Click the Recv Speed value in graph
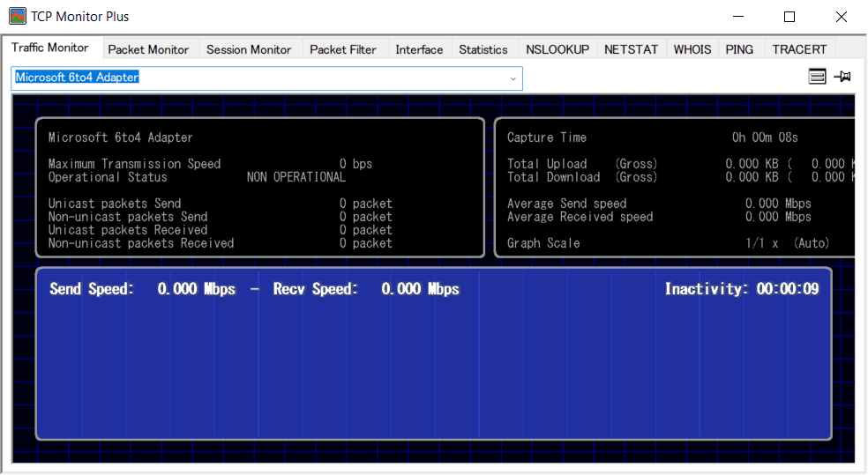This screenshot has width=868, height=475. tap(420, 289)
